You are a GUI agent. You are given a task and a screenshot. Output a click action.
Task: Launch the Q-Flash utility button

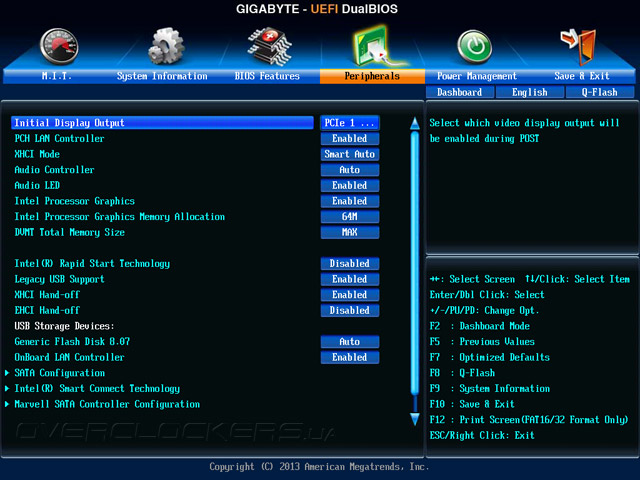click(600, 92)
